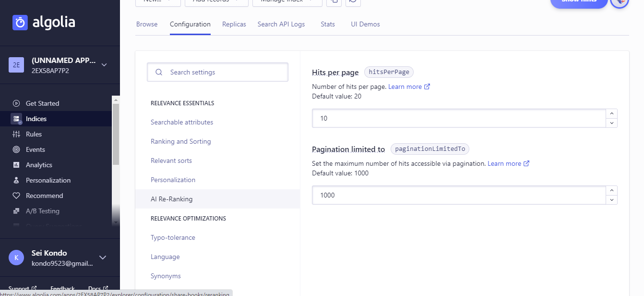Open the Relevant sorts settings
The image size is (644, 296).
171,160
